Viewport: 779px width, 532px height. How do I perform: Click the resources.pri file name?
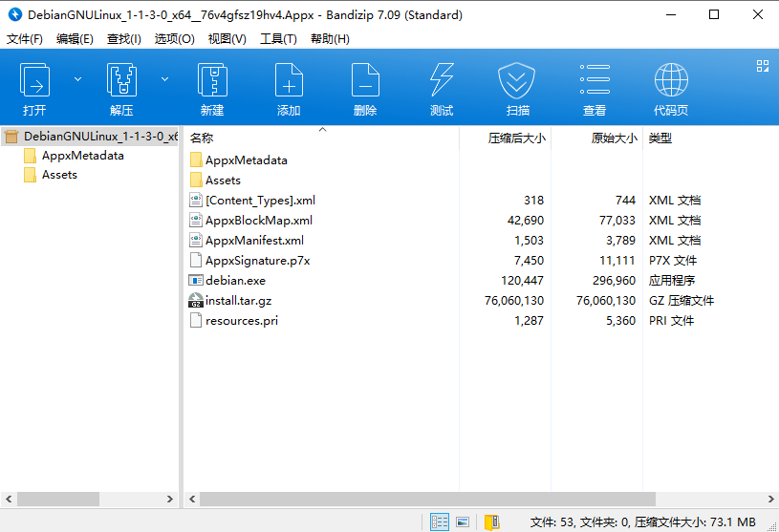tap(242, 320)
